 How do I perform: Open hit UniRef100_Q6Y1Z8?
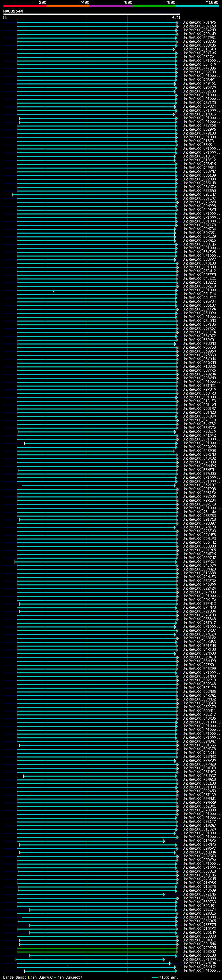(199, 225)
